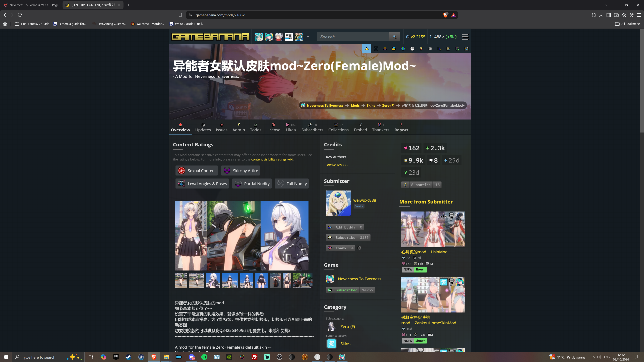Open the hamburger main menu on GameBanana

[465, 37]
